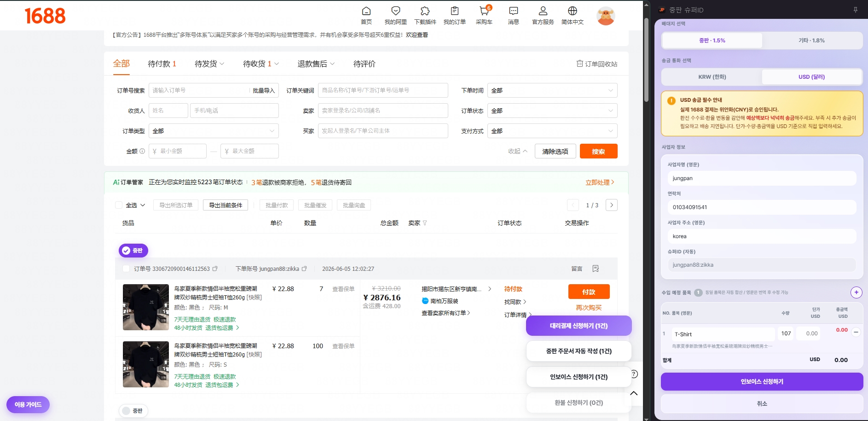Image resolution: width=868 pixels, height=421 pixels.
Task: Toggle the selected 중판 purple badge
Action: point(133,251)
